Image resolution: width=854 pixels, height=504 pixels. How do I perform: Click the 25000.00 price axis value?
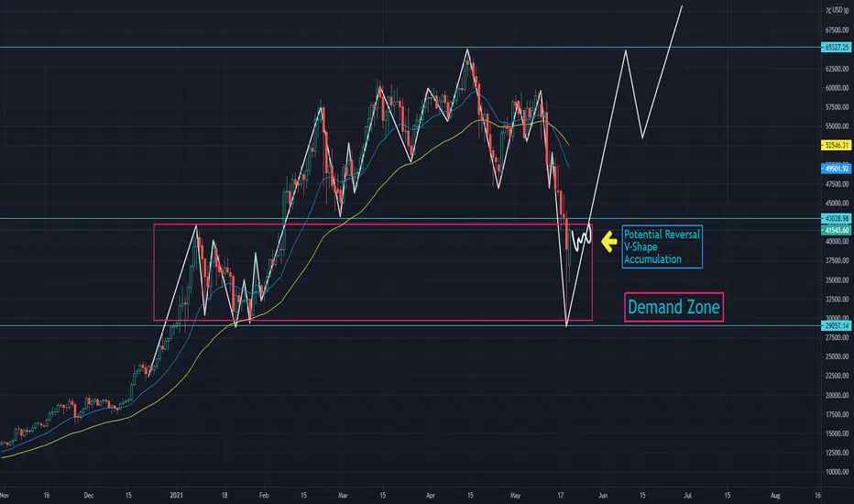point(837,356)
